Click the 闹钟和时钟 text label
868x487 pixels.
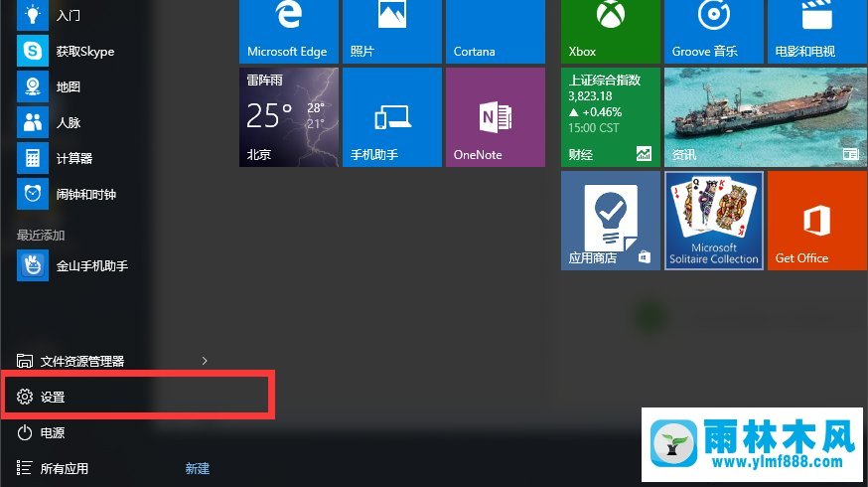[x=86, y=195]
